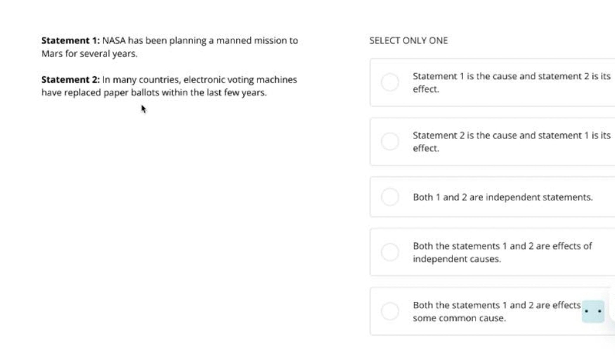This screenshot has height=364, width=615.
Task: Click 'Mars for several years.' text line
Action: point(89,54)
